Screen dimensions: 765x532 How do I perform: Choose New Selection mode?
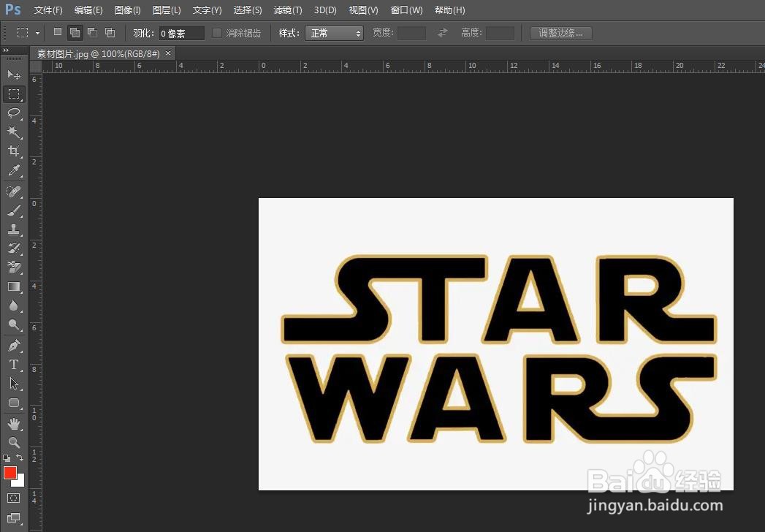pos(58,32)
